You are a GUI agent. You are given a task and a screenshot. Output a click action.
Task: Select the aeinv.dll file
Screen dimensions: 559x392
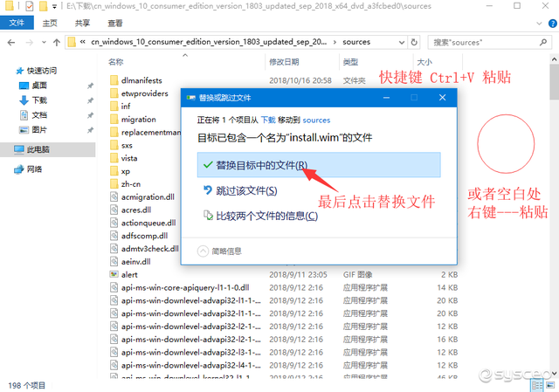tap(135, 262)
